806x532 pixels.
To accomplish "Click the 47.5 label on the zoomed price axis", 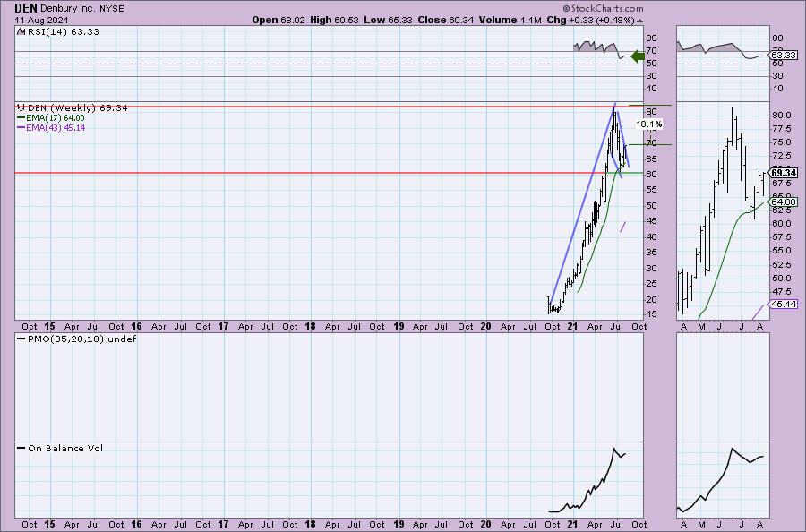I will pyautogui.click(x=781, y=291).
